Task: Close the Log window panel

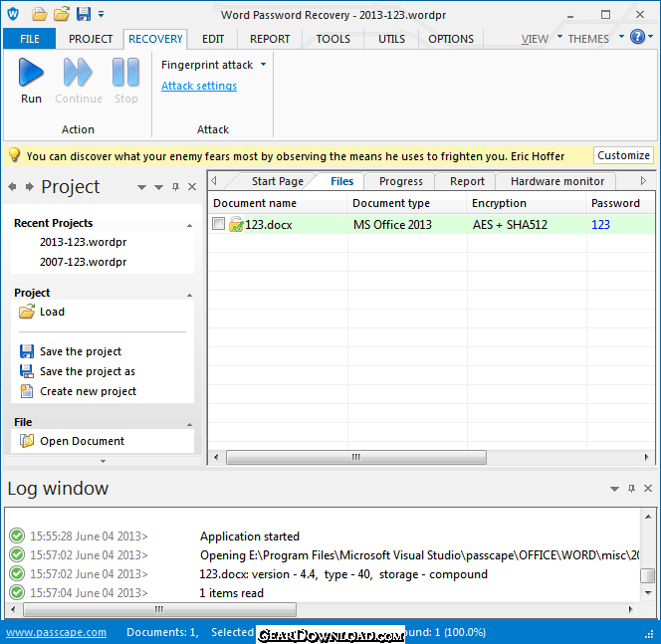Action: (x=648, y=488)
